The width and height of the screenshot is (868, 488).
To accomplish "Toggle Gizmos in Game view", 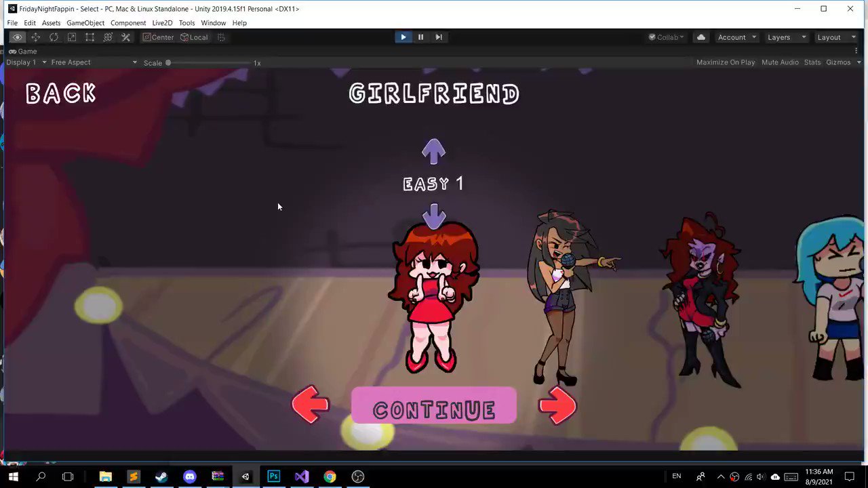I will 838,62.
